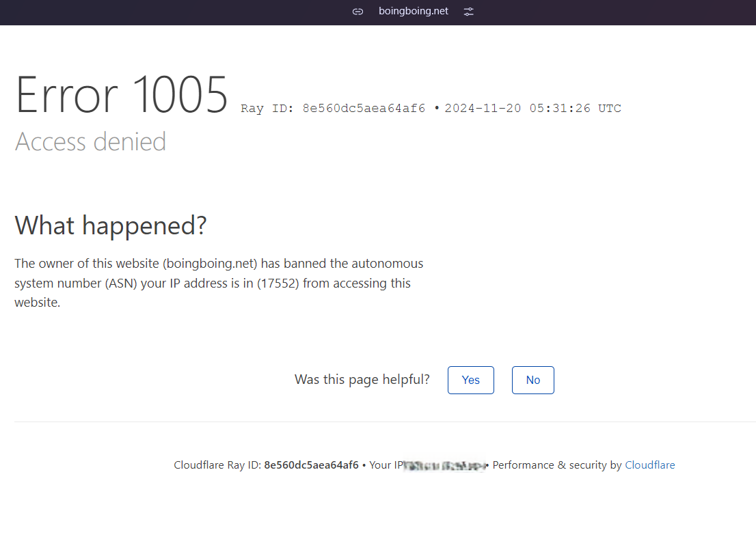Open the Cloudflare link in footer
Viewport: 756px width, 539px height.
650,465
